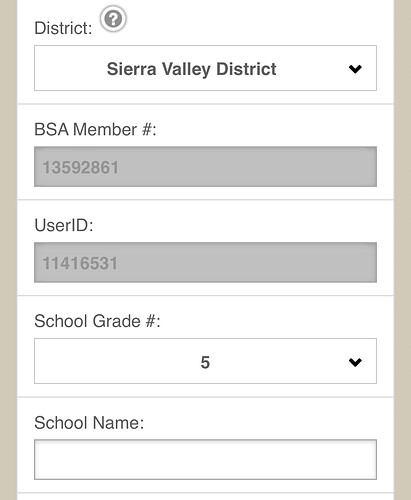Viewport: 411px width, 500px height.
Task: Click the disabled UserID field
Action: point(205,263)
